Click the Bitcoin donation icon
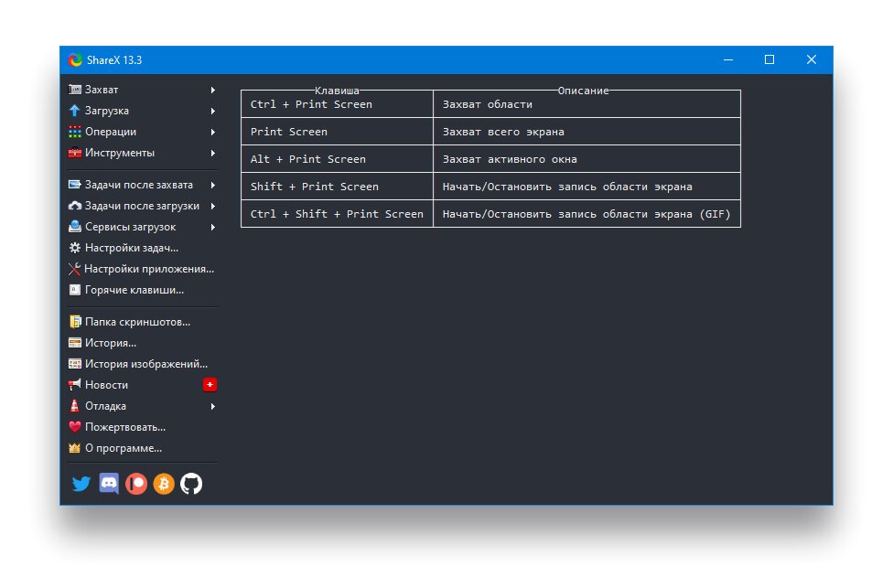893x588 pixels. pyautogui.click(x=164, y=485)
